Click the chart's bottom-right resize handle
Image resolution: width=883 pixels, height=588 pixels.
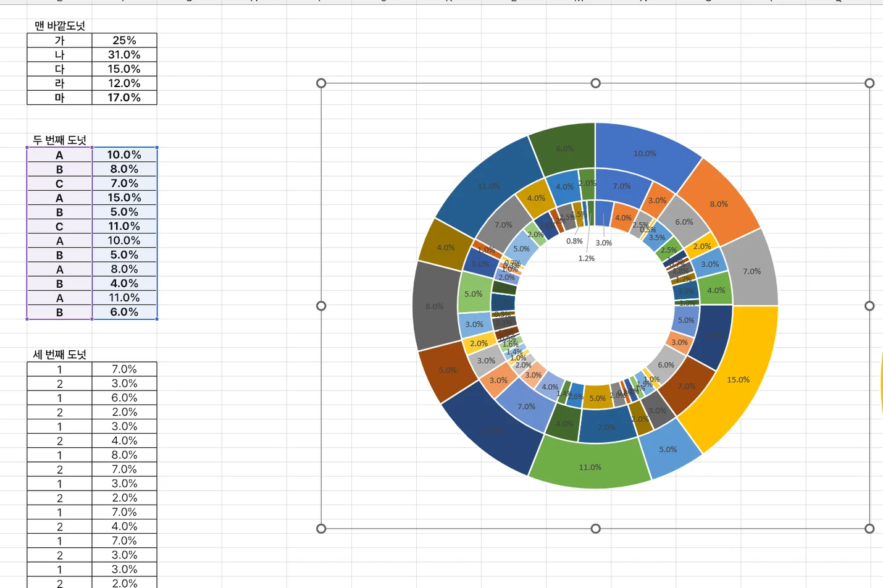click(x=869, y=528)
